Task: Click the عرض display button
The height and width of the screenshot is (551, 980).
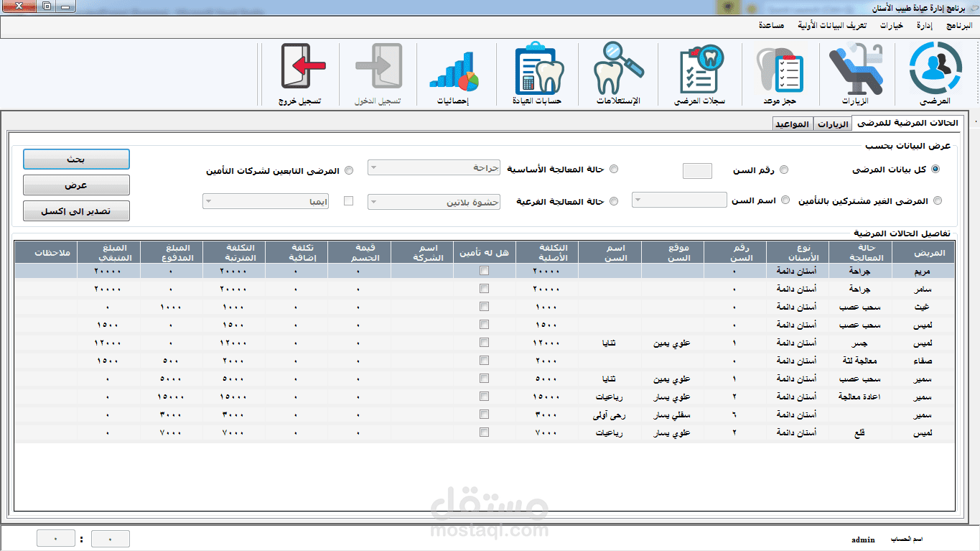Action: [x=76, y=185]
